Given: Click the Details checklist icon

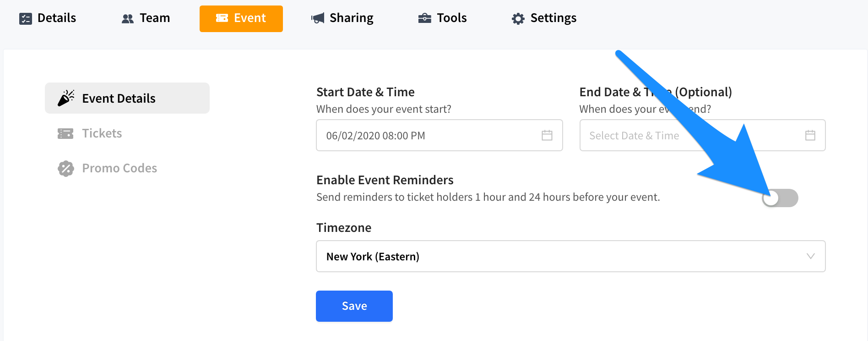Looking at the screenshot, I should [26, 19].
